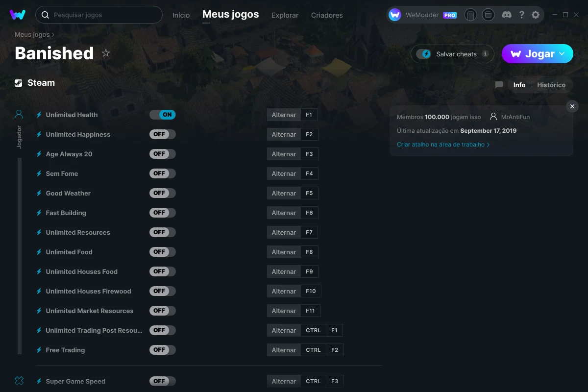
Task: Click the chat flag icon beside Info
Action: (x=499, y=85)
